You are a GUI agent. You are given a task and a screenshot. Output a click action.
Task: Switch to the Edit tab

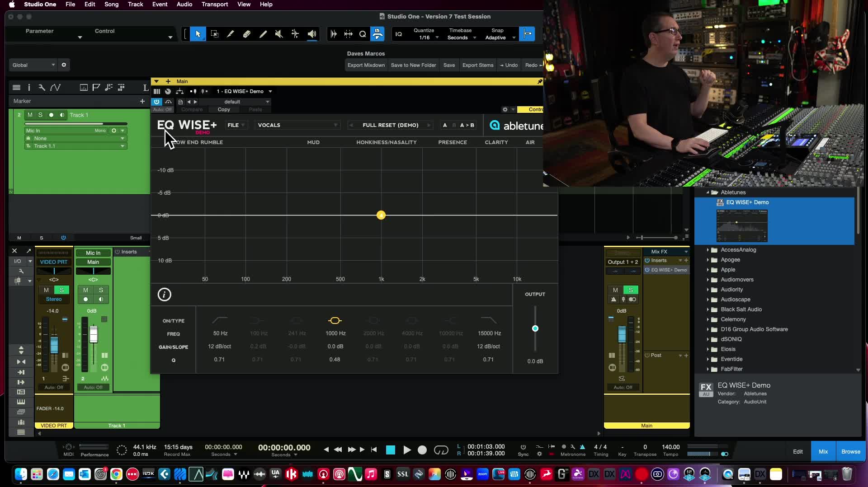click(x=798, y=452)
